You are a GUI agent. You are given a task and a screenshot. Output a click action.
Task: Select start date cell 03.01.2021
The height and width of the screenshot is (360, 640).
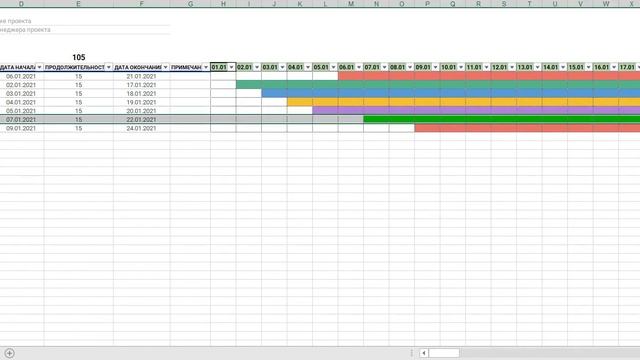(22, 93)
